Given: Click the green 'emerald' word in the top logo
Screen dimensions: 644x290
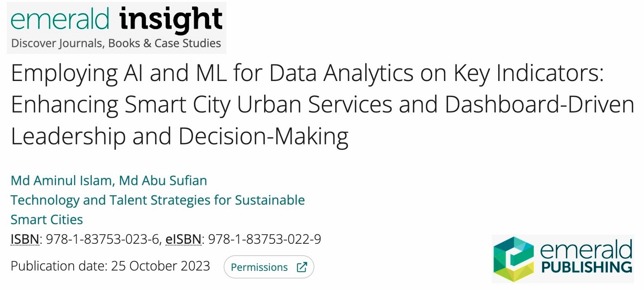Looking at the screenshot, I should coord(60,19).
